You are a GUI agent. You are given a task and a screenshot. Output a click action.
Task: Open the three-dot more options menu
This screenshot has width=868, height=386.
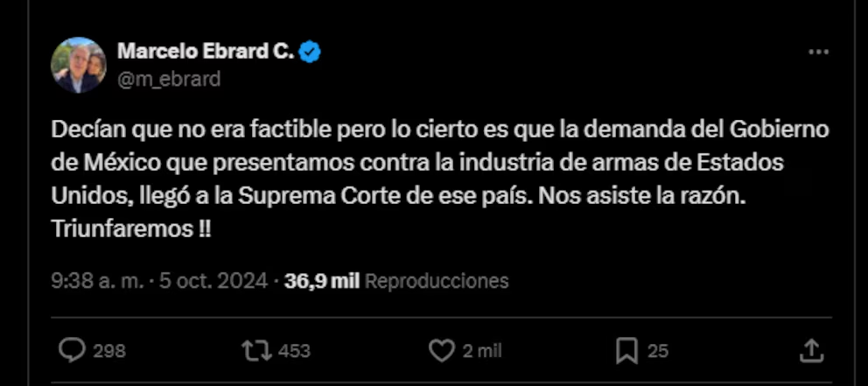coord(818,52)
